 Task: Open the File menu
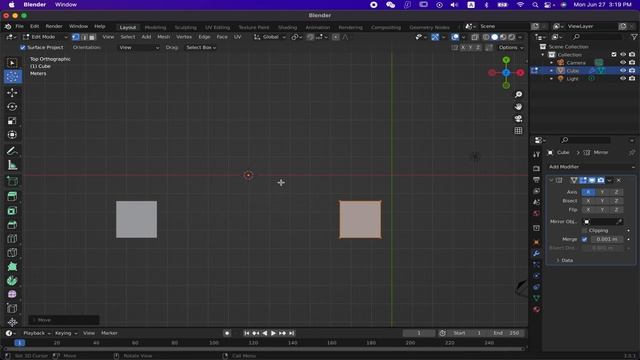point(19,27)
